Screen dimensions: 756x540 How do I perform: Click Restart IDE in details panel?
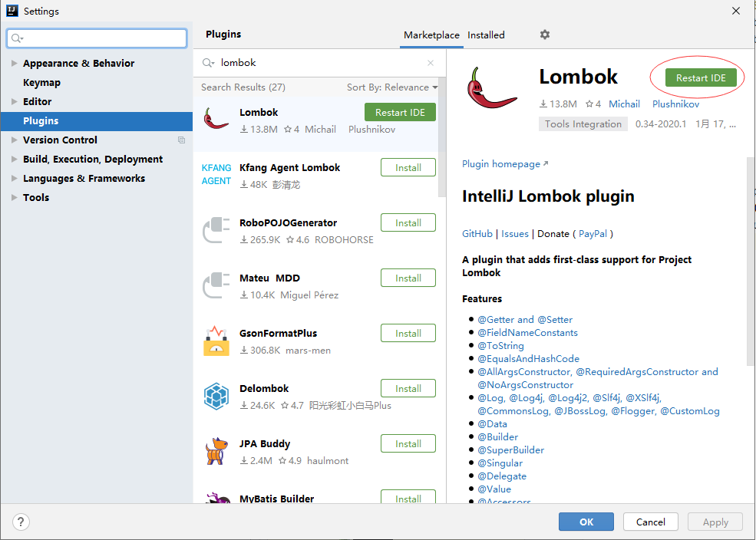[x=701, y=77]
